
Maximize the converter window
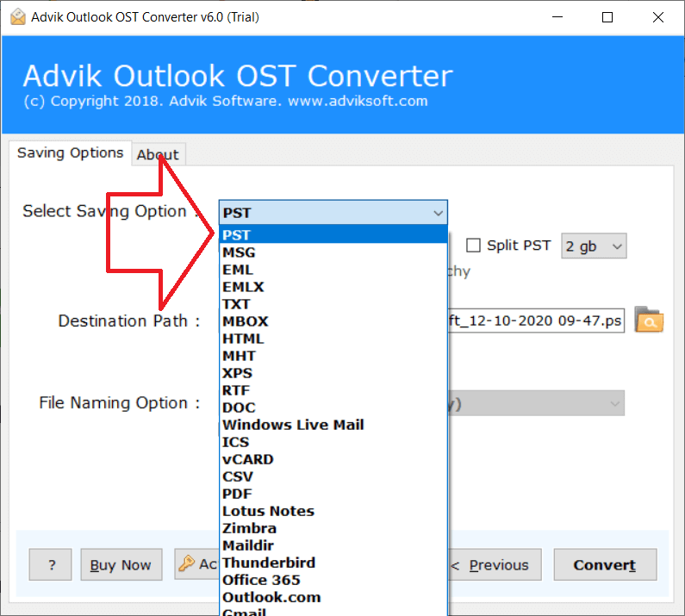pos(607,17)
